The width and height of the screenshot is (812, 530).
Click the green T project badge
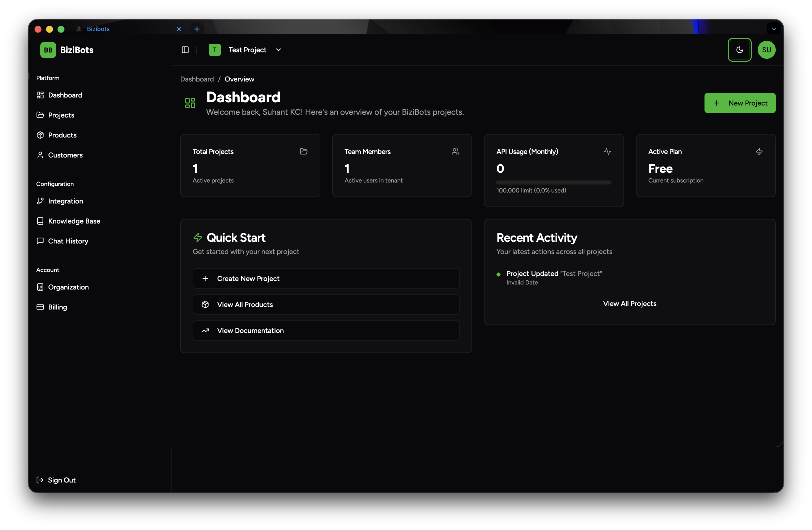tap(214, 50)
